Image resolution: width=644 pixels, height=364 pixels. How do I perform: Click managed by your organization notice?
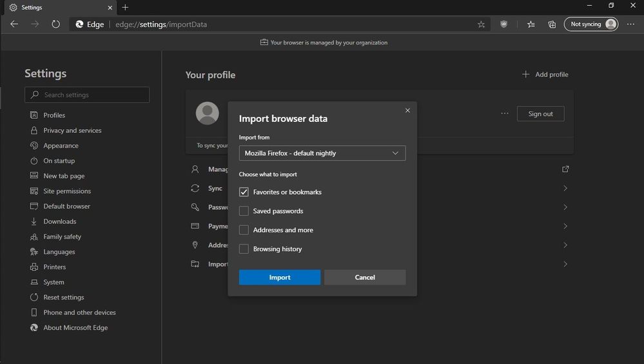324,43
